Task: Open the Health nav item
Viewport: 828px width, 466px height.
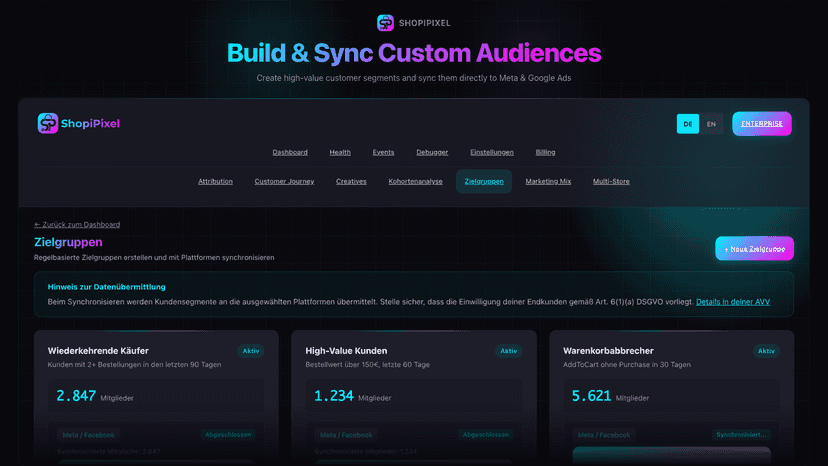Action: tap(340, 152)
